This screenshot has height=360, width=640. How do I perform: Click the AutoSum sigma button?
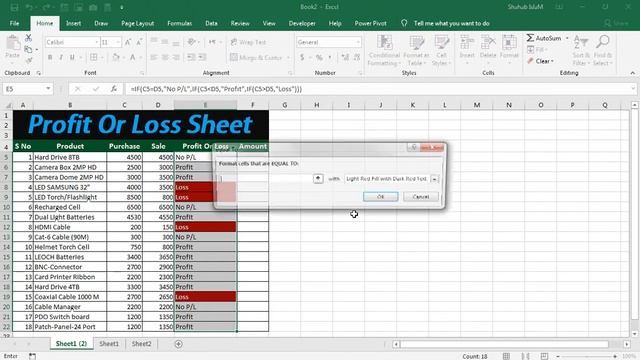[x=543, y=38]
